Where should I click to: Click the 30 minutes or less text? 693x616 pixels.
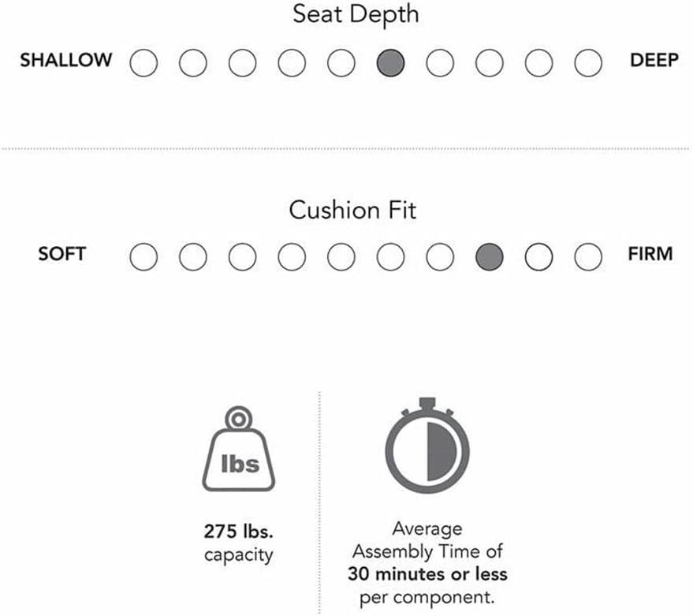(x=427, y=574)
